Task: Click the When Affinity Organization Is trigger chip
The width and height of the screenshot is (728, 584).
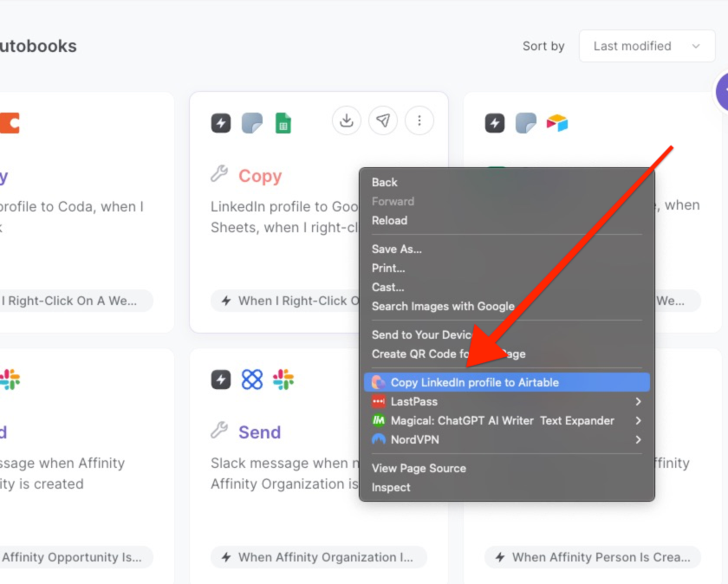Action: click(319, 557)
